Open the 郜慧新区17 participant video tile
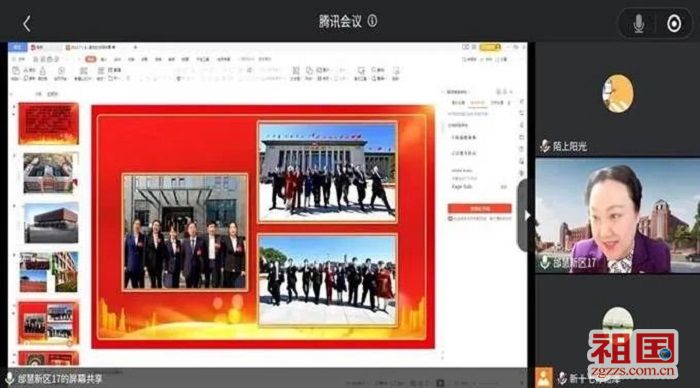 tap(617, 216)
